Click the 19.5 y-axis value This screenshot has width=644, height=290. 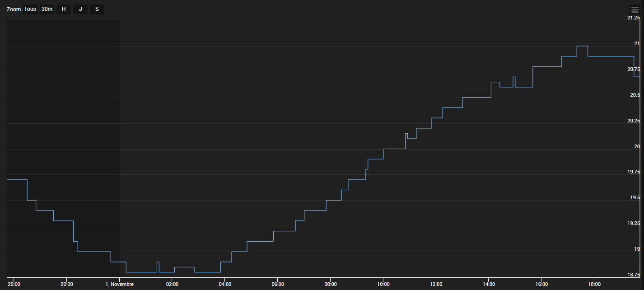pyautogui.click(x=635, y=197)
